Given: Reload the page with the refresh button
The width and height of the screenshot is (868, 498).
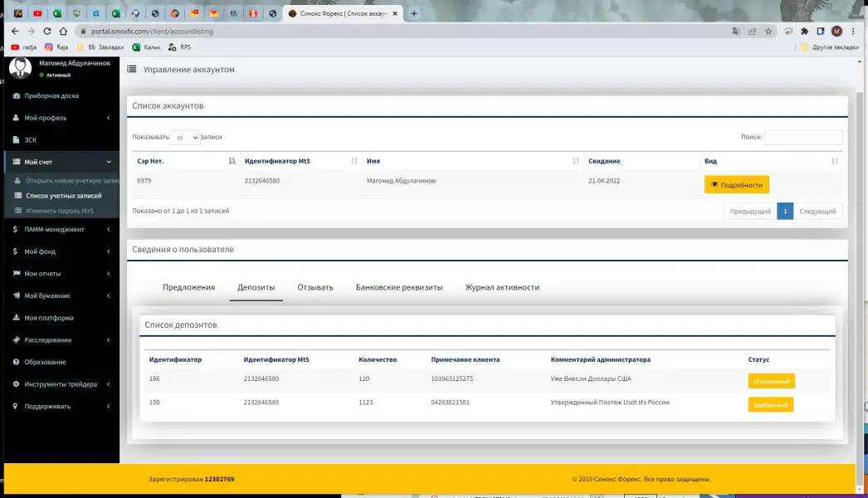Looking at the screenshot, I should click(x=48, y=32).
